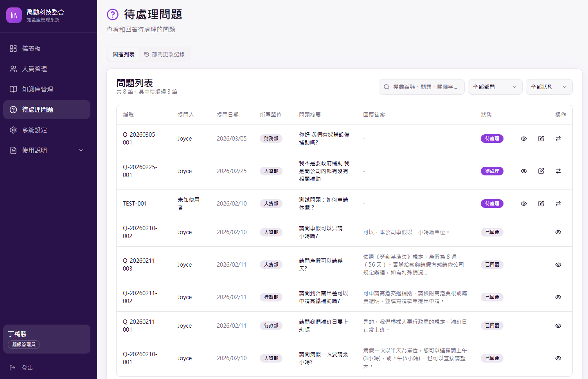Click the search field for 編號、問題、關鍵字
The image size is (588, 379).
click(421, 87)
